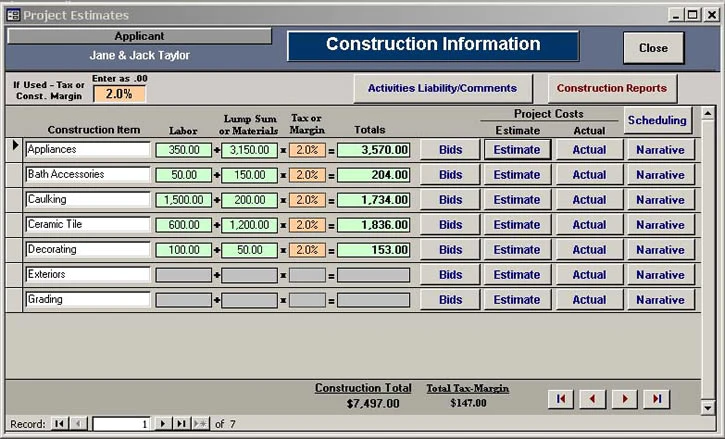Screen dimensions: 725x439
Task: Click the record number box in navigator
Action: click(122, 424)
